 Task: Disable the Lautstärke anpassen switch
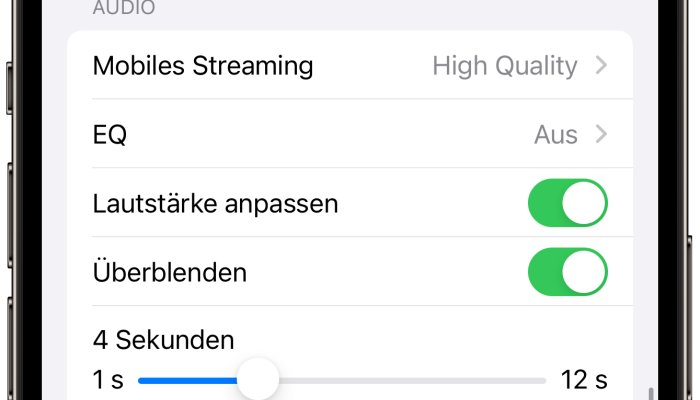567,203
